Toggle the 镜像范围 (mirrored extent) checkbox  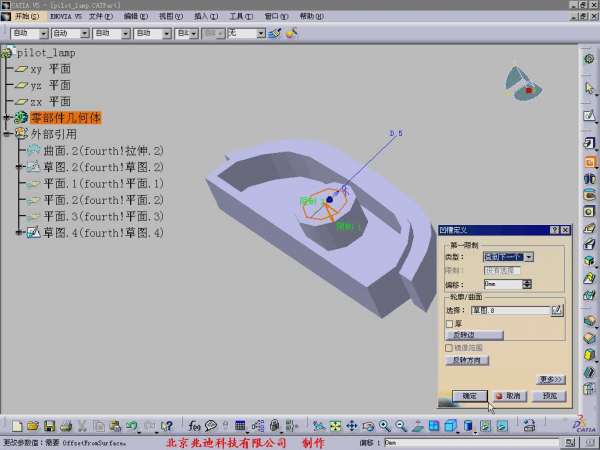pyautogui.click(x=449, y=347)
